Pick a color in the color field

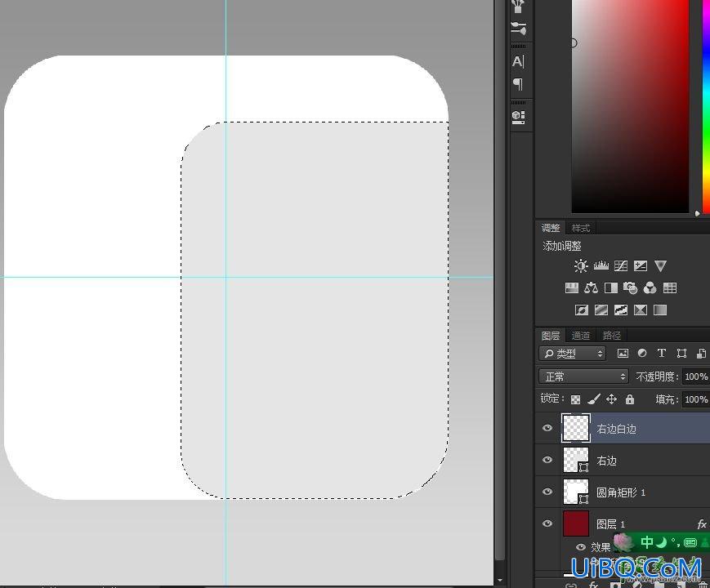click(x=630, y=106)
